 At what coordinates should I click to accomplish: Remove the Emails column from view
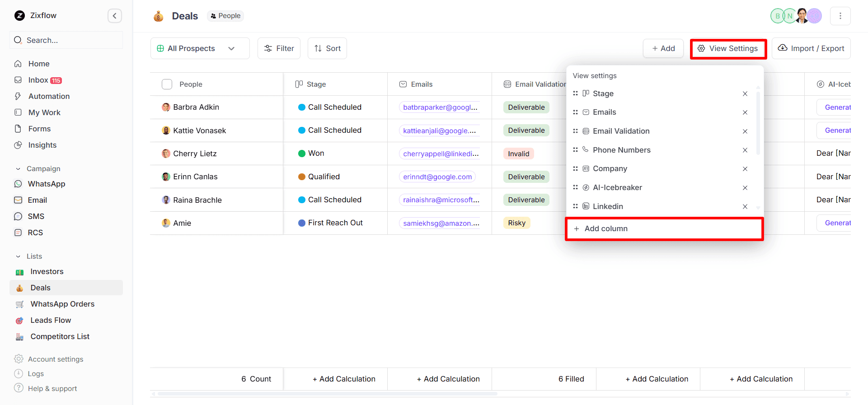745,112
